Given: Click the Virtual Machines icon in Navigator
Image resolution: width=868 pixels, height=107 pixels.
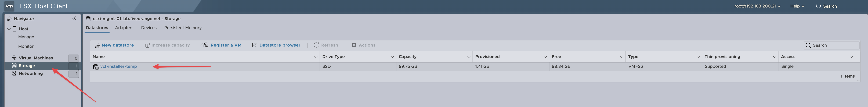Looking at the screenshot, I should (14, 58).
